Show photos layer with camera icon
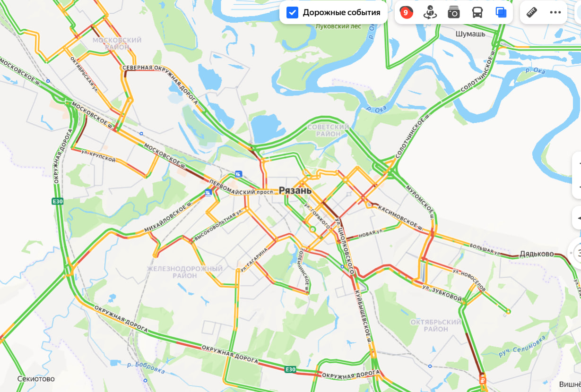This screenshot has width=581, height=392. tap(454, 13)
